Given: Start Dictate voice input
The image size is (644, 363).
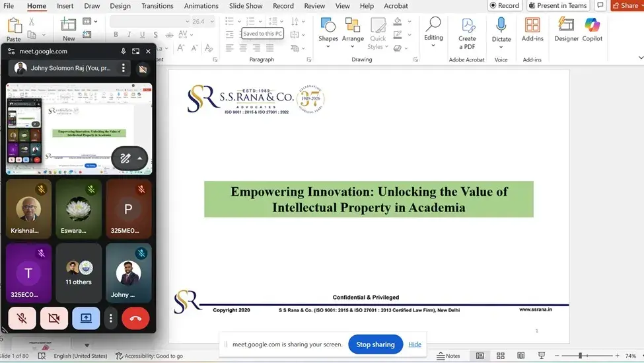Looking at the screenshot, I should click(501, 29).
